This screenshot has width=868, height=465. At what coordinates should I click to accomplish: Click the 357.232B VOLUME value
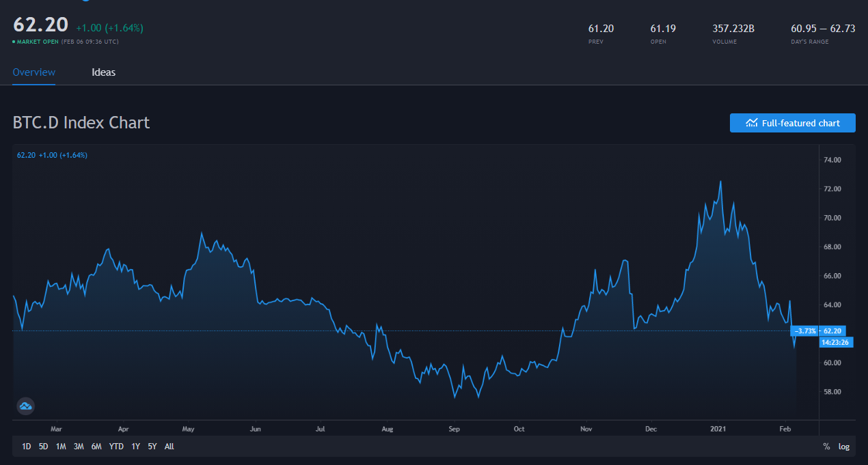pyautogui.click(x=733, y=28)
